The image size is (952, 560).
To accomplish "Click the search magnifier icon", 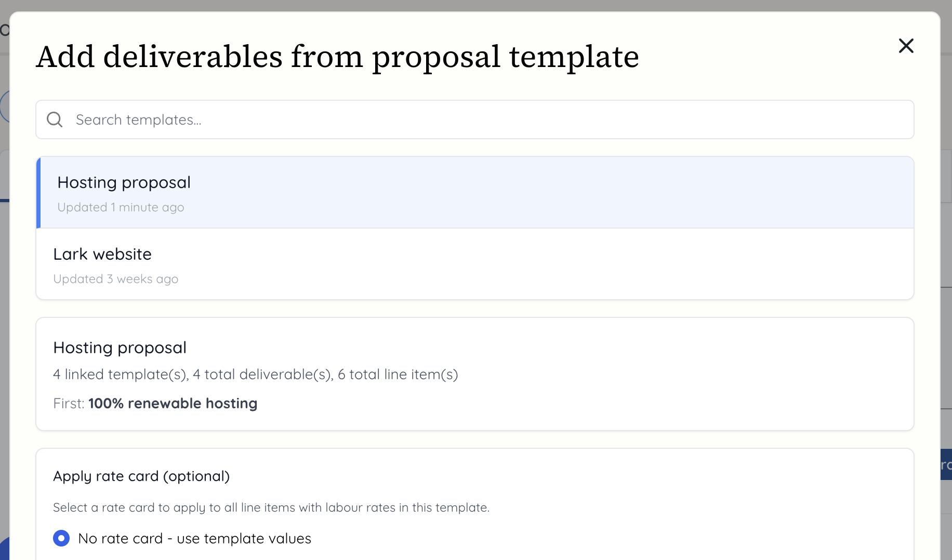I will [x=55, y=119].
